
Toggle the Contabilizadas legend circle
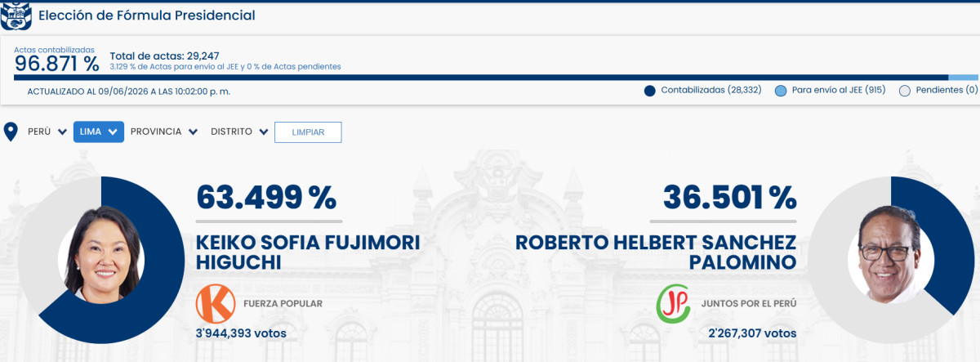(650, 91)
